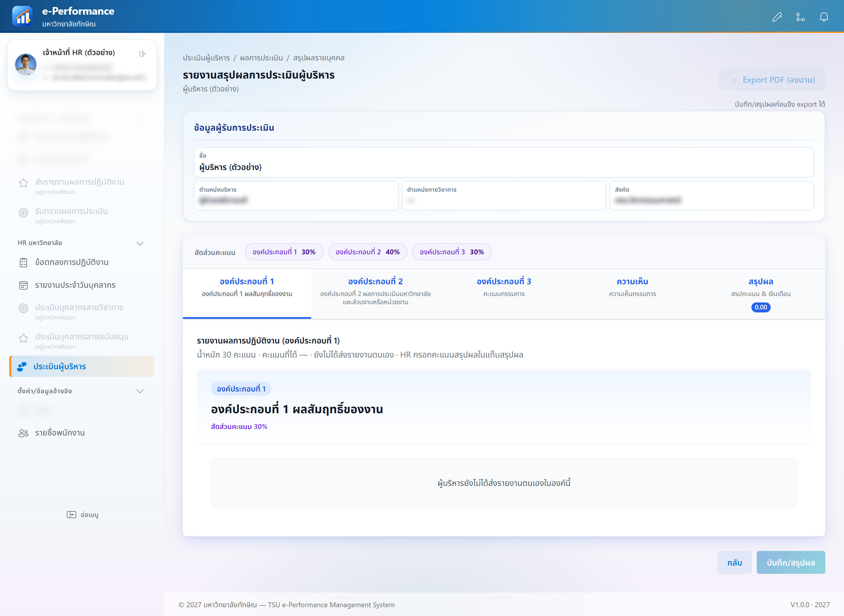
Task: Click target icon for รับทราบผลการประเมิน
Action: (23, 212)
